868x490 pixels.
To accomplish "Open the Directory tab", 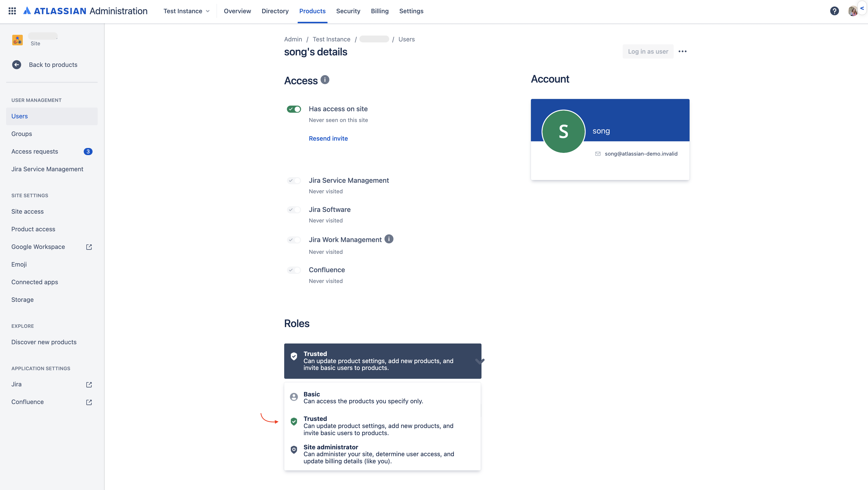I will click(x=275, y=11).
